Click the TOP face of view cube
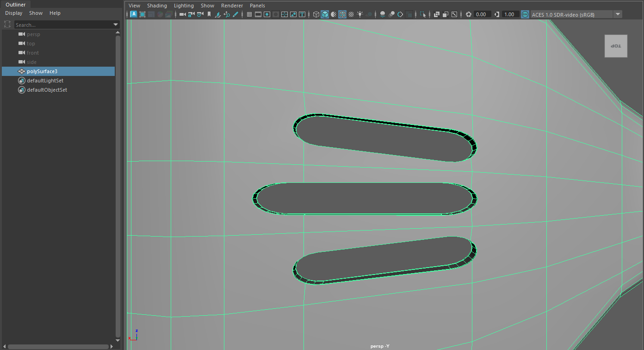Screen dimensions: 644x350 point(616,46)
